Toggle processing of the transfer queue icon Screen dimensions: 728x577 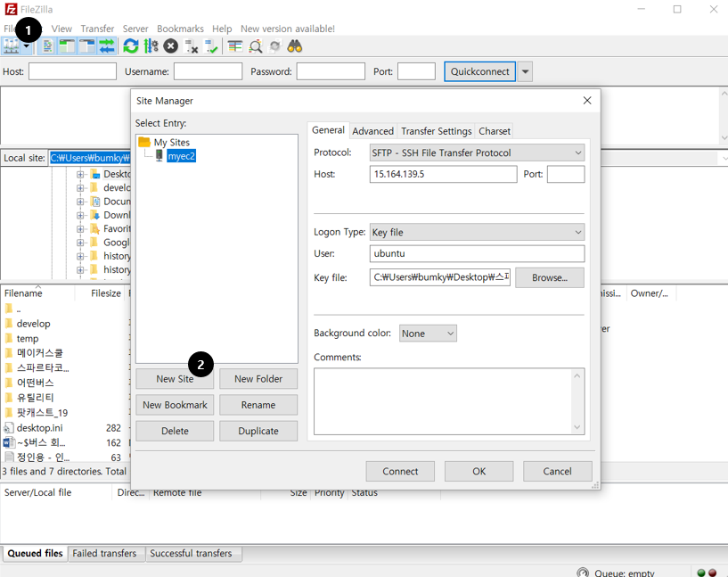(x=151, y=46)
